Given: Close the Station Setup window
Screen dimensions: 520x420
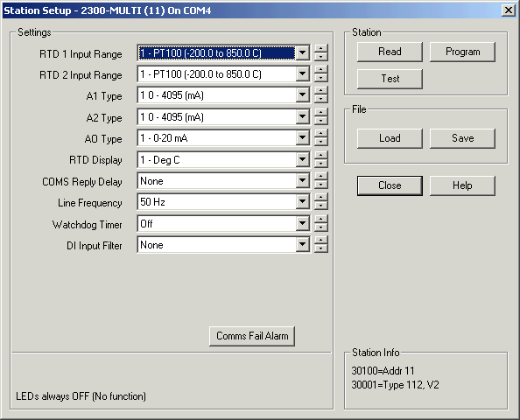Looking at the screenshot, I should coord(509,10).
